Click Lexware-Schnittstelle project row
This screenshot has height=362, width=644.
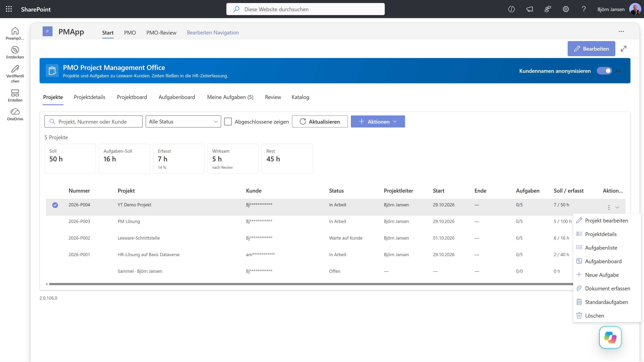[310, 238]
